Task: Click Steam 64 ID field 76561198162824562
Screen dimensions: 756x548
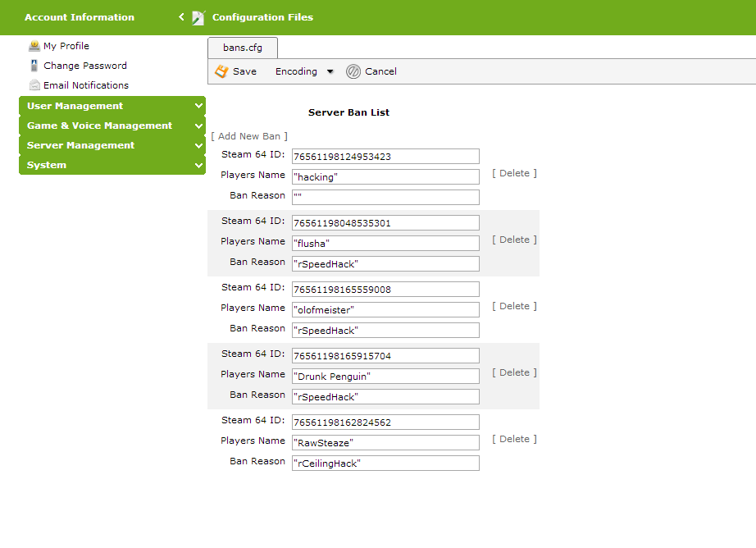Action: point(385,422)
